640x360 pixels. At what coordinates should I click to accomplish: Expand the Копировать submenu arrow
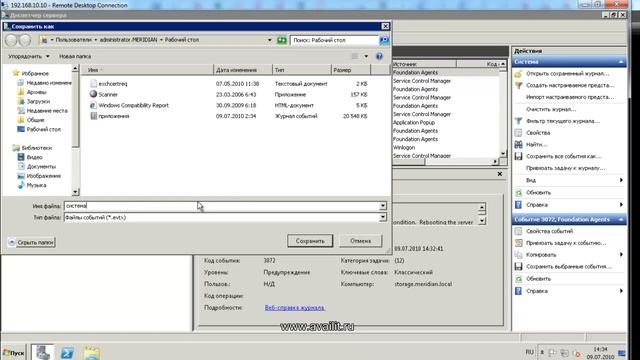(621, 255)
